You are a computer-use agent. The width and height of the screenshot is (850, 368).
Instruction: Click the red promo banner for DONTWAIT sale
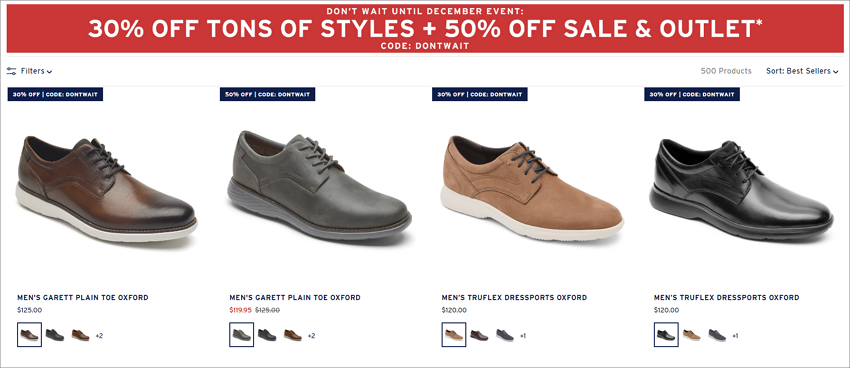point(425,29)
